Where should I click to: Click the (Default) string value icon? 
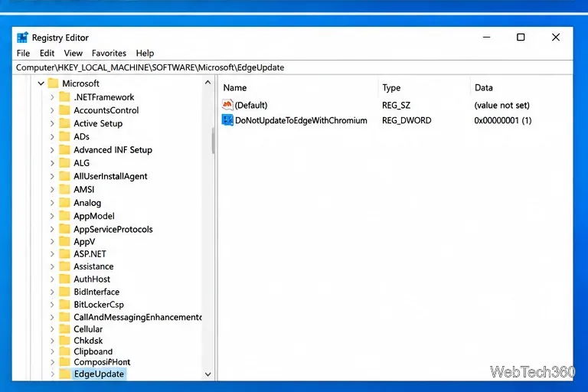click(x=227, y=105)
